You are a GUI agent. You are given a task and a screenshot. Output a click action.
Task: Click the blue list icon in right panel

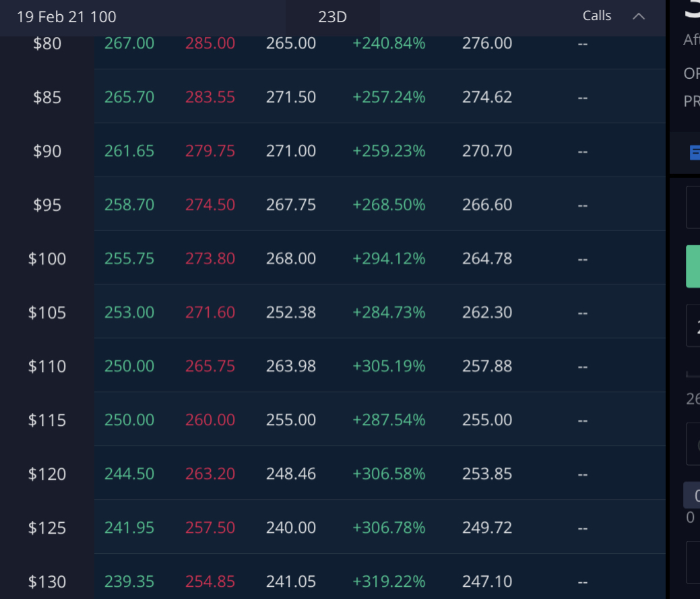694,153
